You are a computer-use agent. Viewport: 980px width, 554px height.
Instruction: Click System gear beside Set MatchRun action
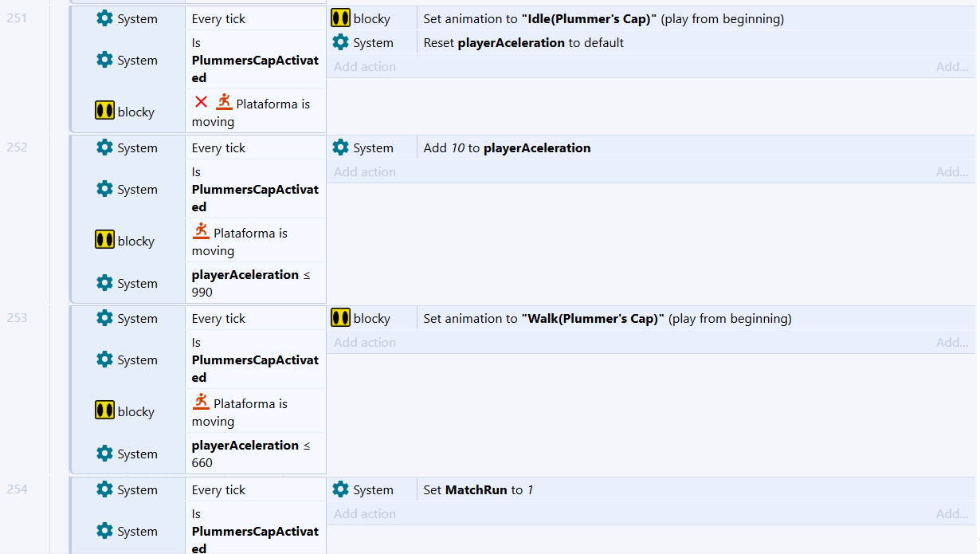(340, 489)
